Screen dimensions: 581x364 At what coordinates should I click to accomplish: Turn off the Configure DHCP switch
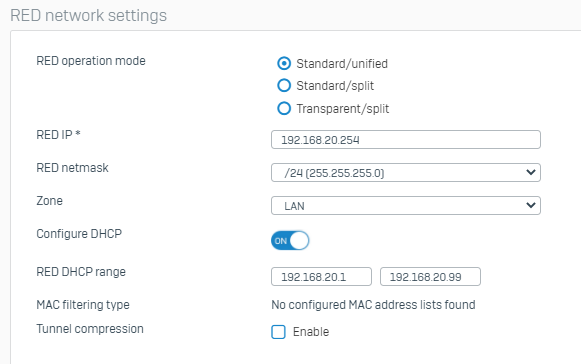point(290,241)
